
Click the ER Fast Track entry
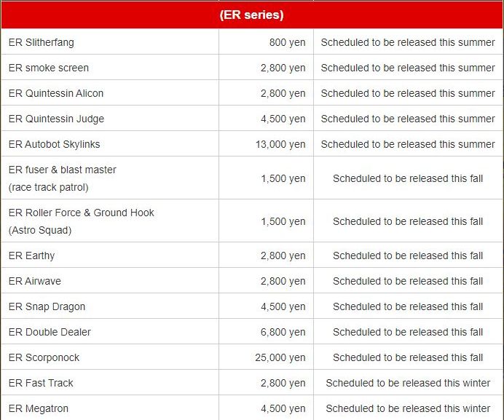[x=41, y=383]
